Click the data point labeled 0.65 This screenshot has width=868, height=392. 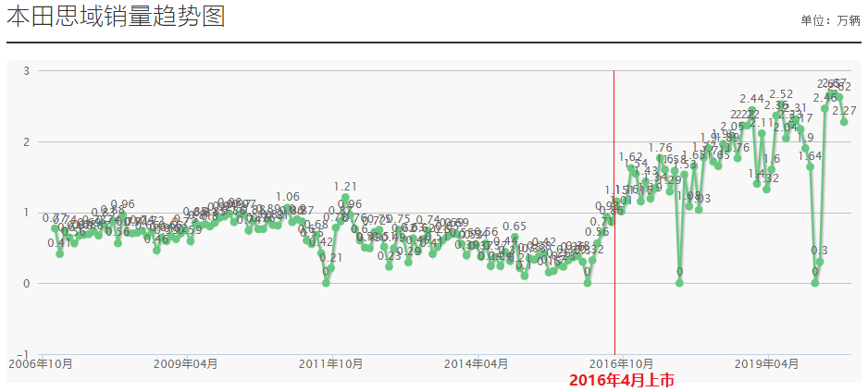[515, 238]
